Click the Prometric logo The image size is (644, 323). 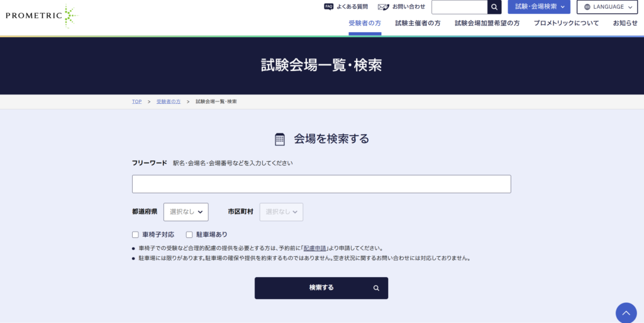[42, 16]
